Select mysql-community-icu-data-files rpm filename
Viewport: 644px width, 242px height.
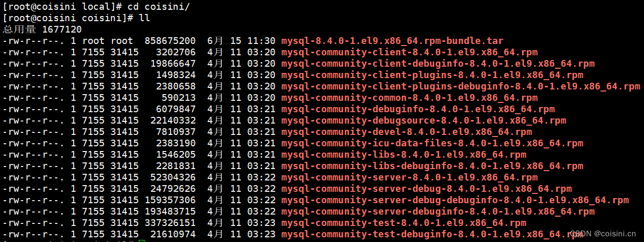pos(432,143)
